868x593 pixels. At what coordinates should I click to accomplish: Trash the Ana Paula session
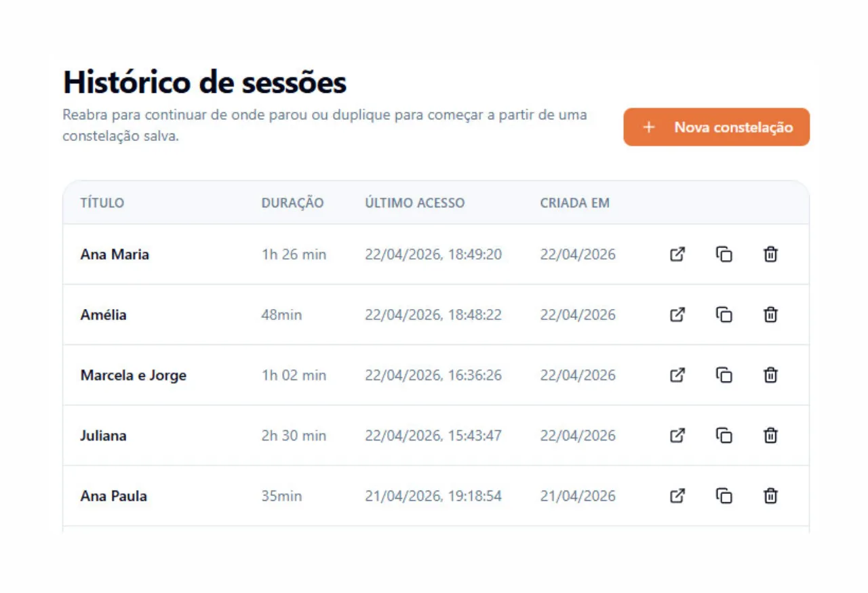(770, 496)
